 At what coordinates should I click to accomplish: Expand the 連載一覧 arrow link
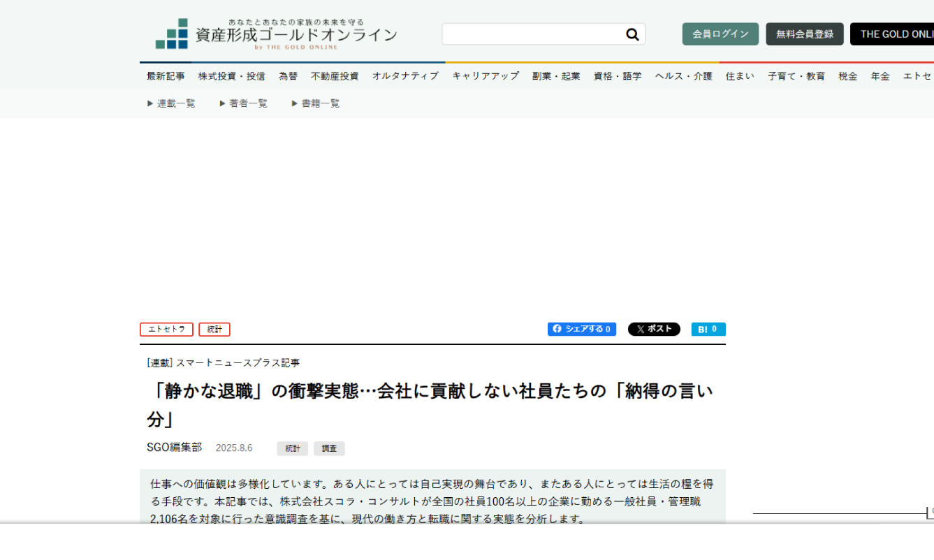[x=171, y=103]
